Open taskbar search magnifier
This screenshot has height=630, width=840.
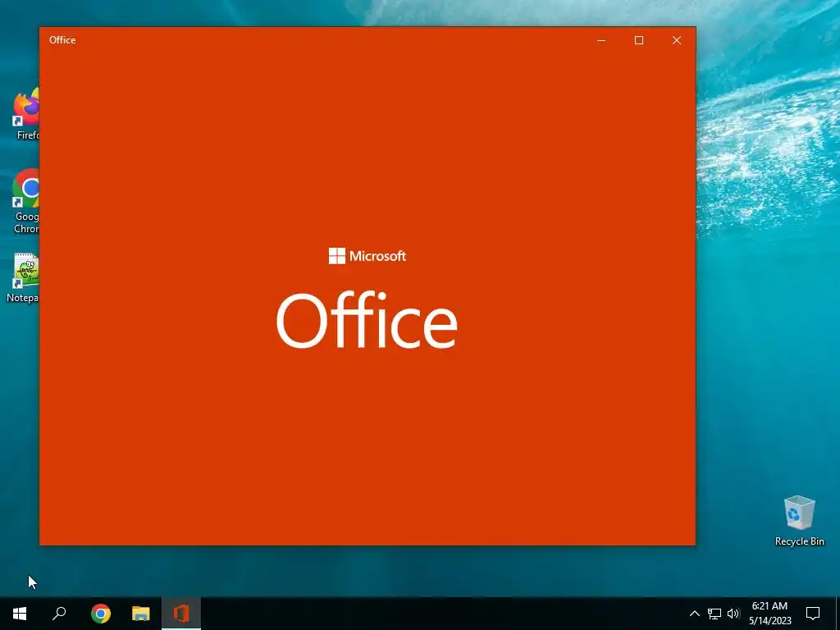click(59, 614)
